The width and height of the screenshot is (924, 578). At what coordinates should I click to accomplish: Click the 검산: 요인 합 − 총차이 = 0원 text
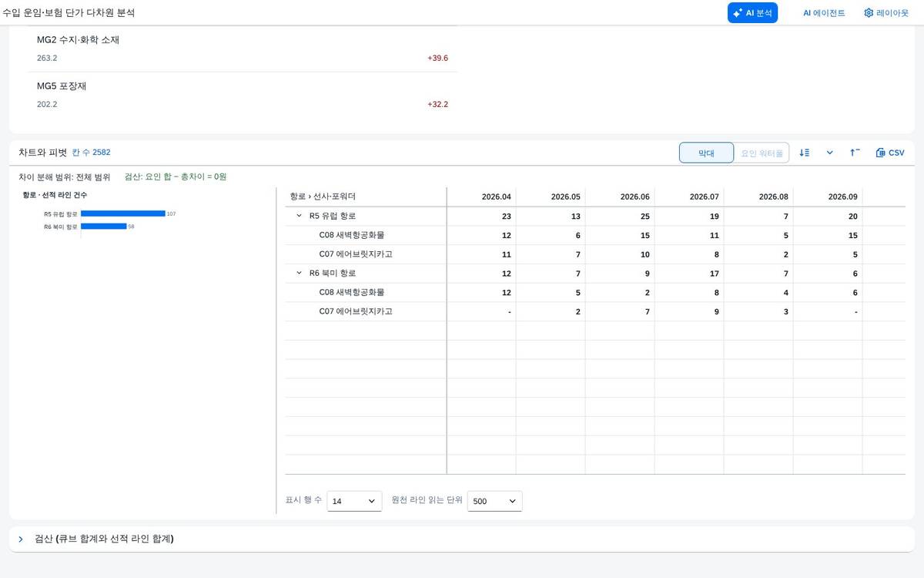click(176, 176)
